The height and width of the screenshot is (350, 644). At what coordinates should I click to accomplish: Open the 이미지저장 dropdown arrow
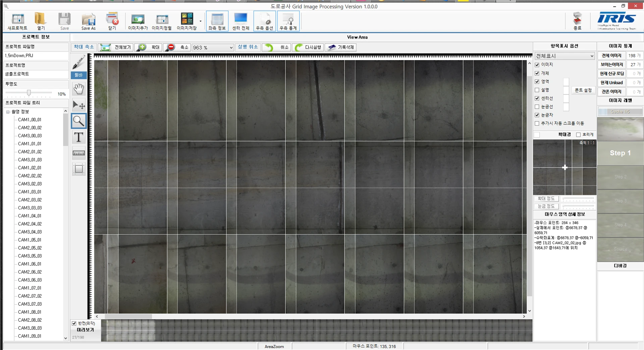[x=201, y=21]
